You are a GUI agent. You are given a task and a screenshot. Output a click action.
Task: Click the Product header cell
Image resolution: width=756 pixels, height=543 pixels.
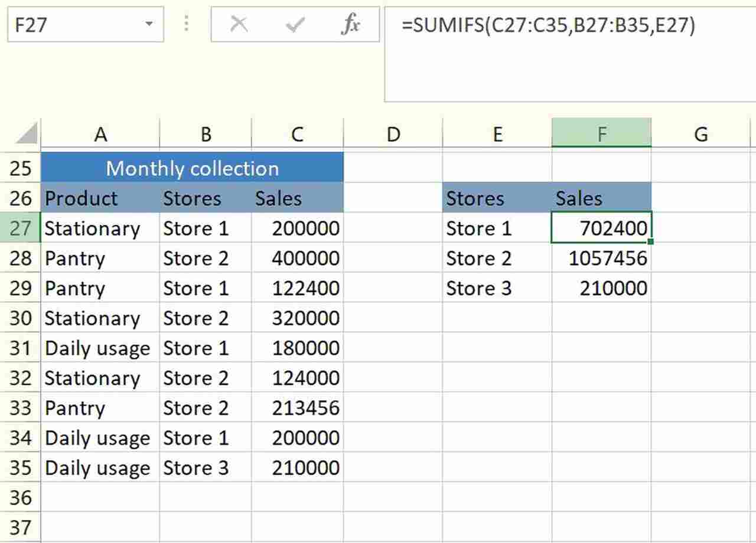[100, 198]
